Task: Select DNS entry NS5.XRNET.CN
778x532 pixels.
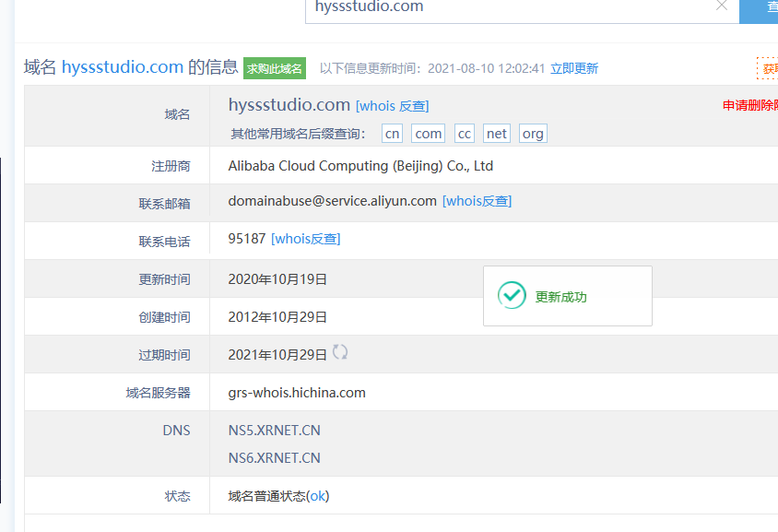Action: [275, 431]
